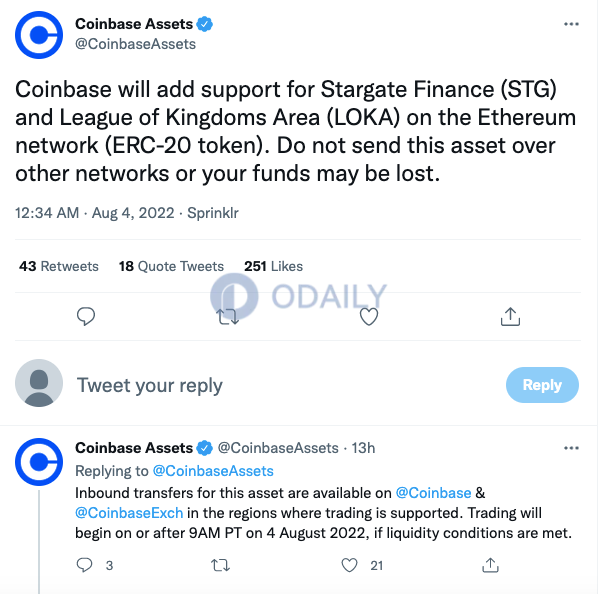Click the comment icon showing 3 replies
The image size is (598, 594).
tap(84, 565)
